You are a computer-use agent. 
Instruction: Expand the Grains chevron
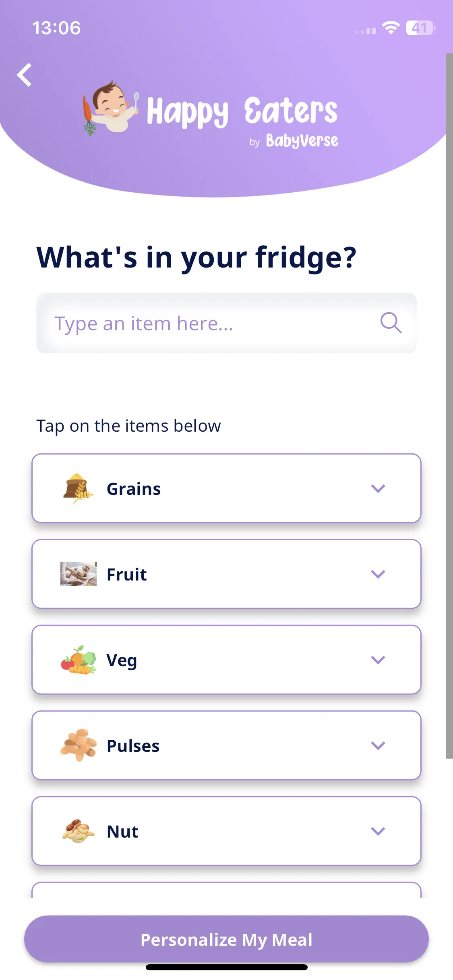(378, 488)
